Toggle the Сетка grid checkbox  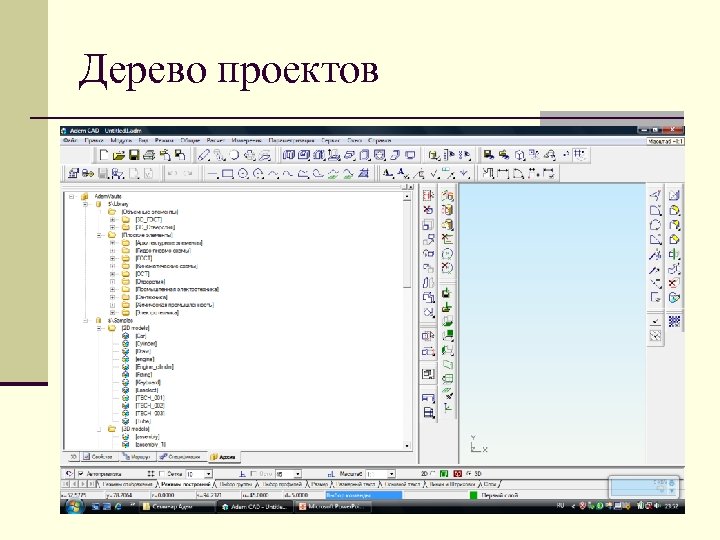tap(162, 473)
